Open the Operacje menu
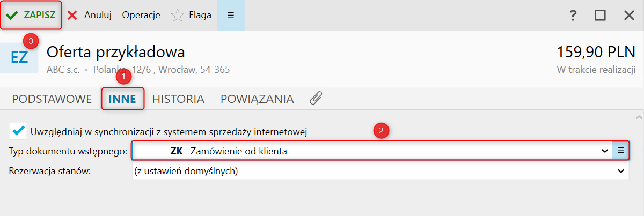The height and width of the screenshot is (216, 644). [x=141, y=15]
